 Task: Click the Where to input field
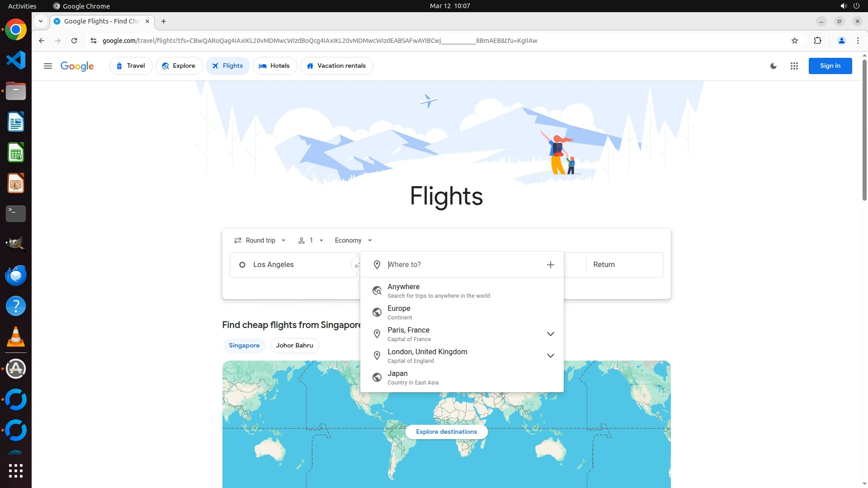(x=461, y=265)
